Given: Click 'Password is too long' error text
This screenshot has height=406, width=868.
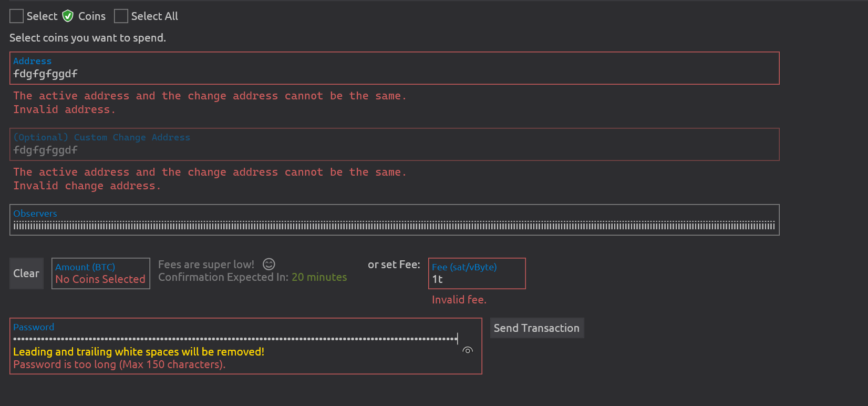Looking at the screenshot, I should pos(119,364).
